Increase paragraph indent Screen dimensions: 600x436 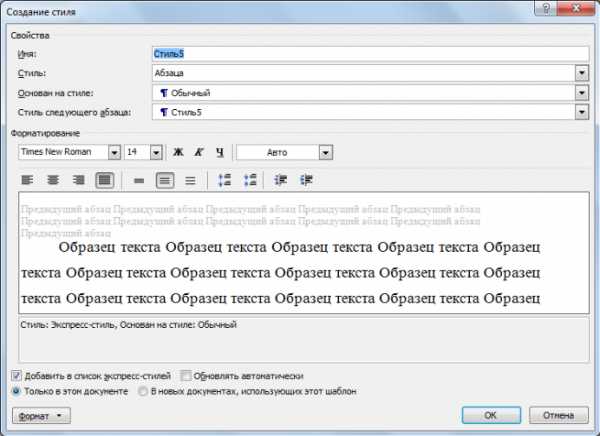pyautogui.click(x=306, y=180)
